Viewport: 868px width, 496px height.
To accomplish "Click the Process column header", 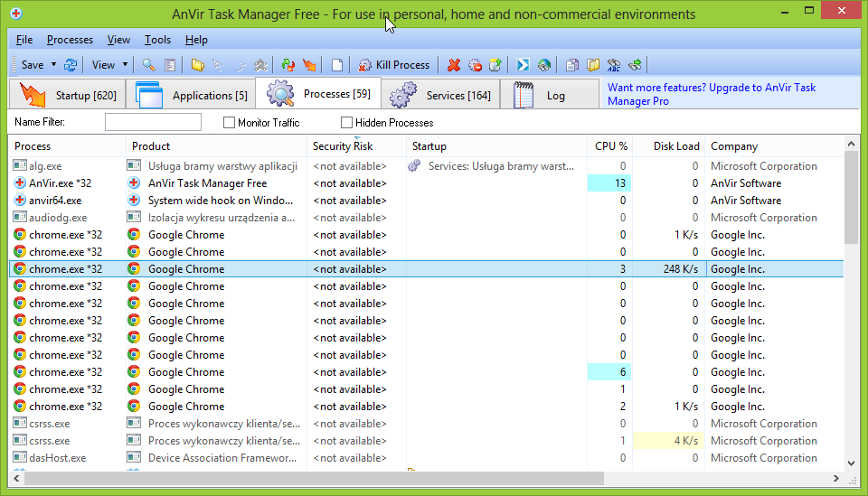I will pyautogui.click(x=68, y=146).
